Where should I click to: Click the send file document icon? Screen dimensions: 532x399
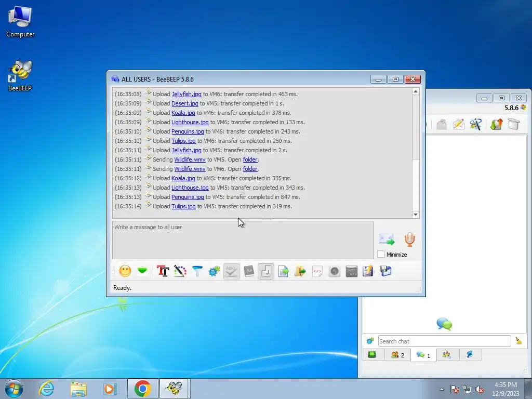283,271
